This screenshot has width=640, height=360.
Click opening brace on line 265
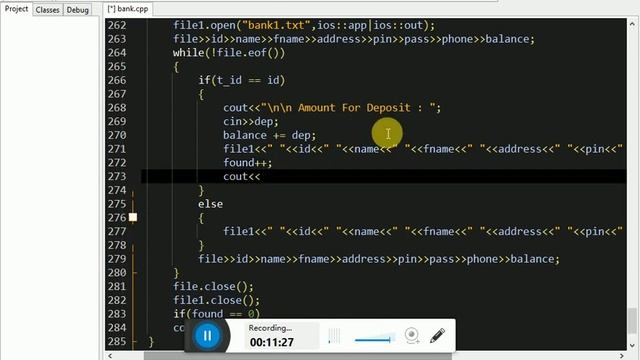pos(176,67)
